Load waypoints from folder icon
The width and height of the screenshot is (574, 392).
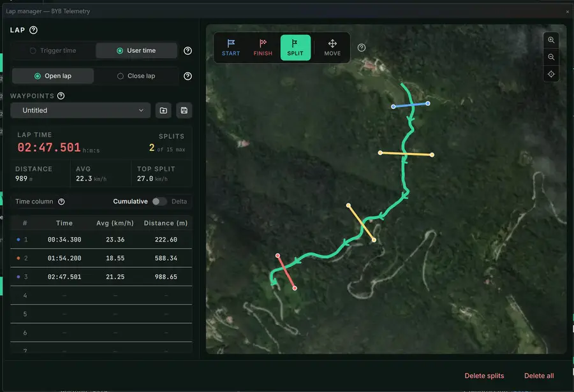(x=163, y=110)
